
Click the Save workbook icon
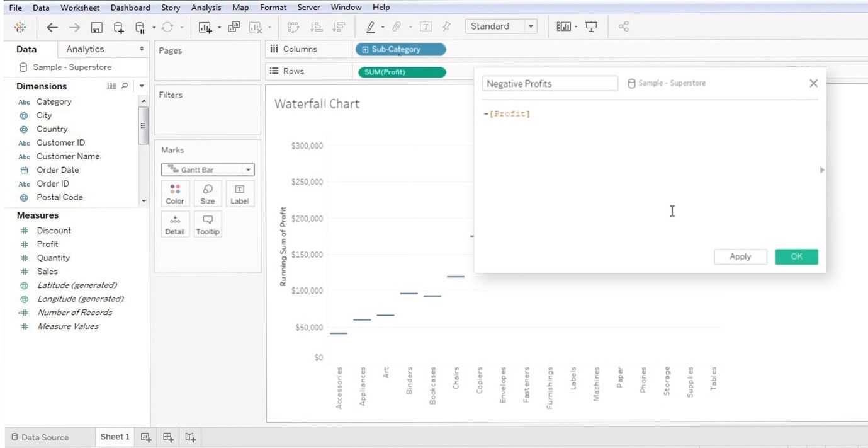pos(96,27)
